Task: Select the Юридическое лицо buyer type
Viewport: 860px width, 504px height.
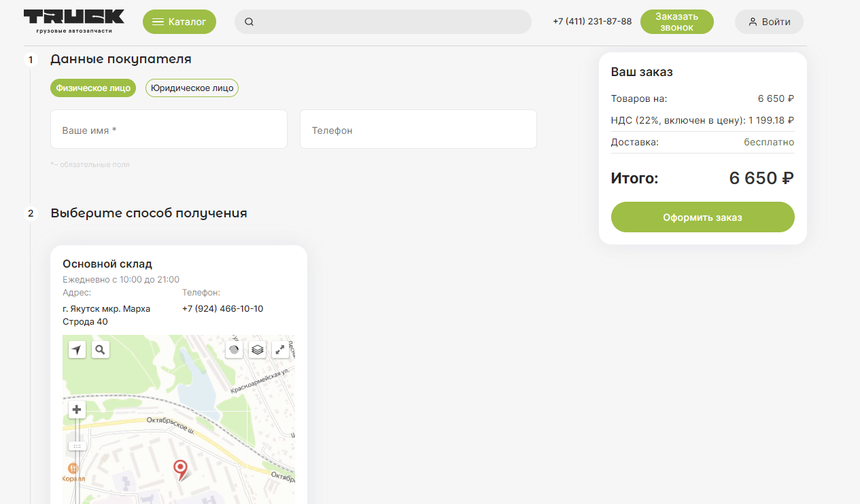Action: [x=192, y=88]
